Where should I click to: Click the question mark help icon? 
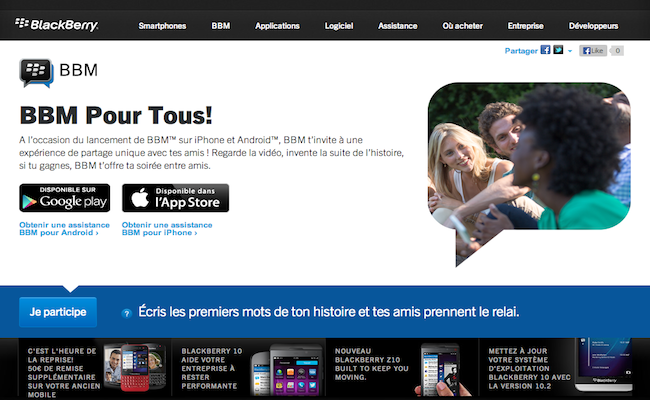(x=126, y=313)
